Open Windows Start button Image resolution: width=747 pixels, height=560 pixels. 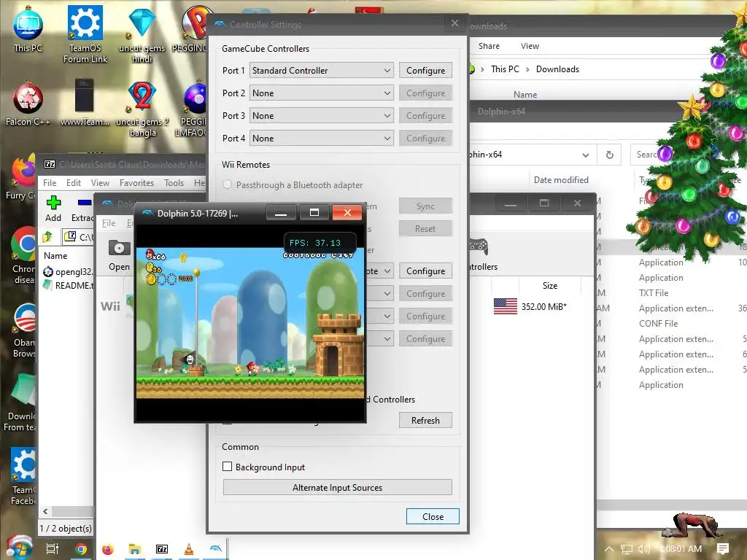19,548
